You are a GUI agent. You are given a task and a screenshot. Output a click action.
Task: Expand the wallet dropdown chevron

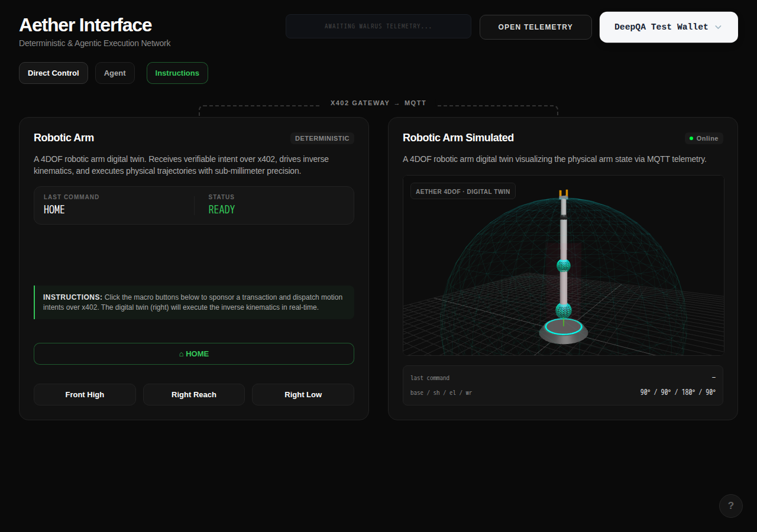point(718,27)
